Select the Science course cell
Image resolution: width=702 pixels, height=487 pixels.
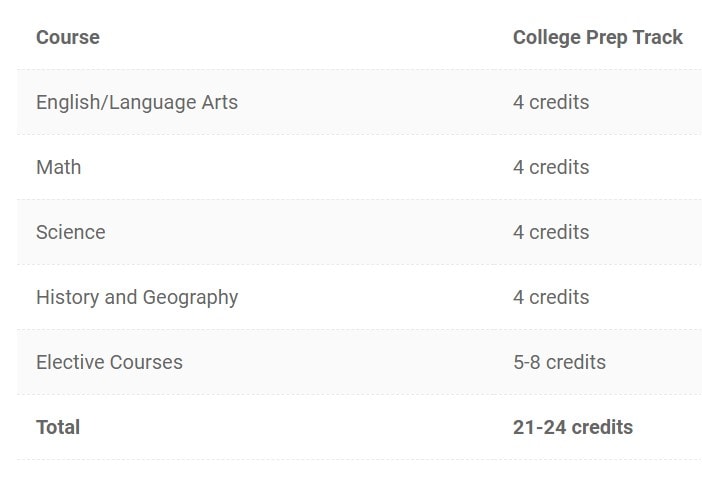coord(71,232)
